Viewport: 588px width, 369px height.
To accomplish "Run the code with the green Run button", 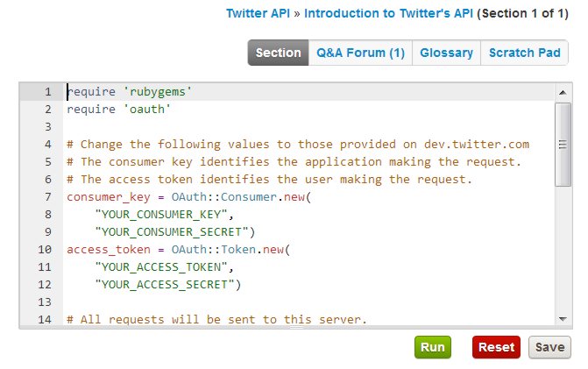I will (433, 347).
